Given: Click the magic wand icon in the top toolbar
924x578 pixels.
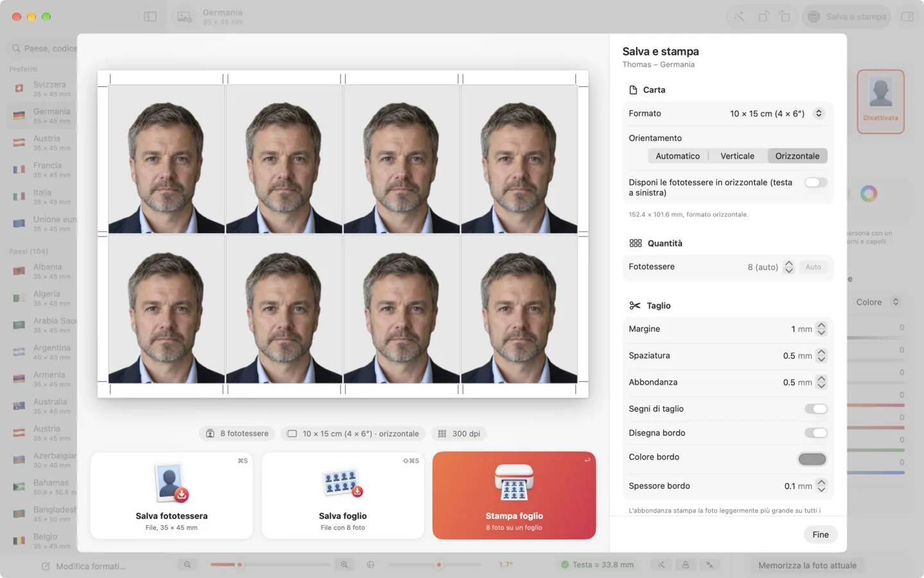Looking at the screenshot, I should (740, 17).
